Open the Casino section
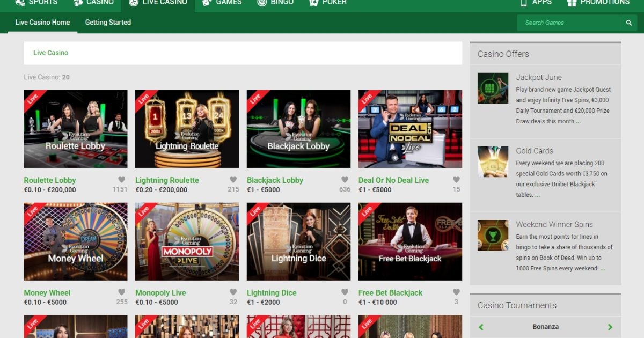The width and height of the screenshot is (644, 338). click(x=100, y=3)
